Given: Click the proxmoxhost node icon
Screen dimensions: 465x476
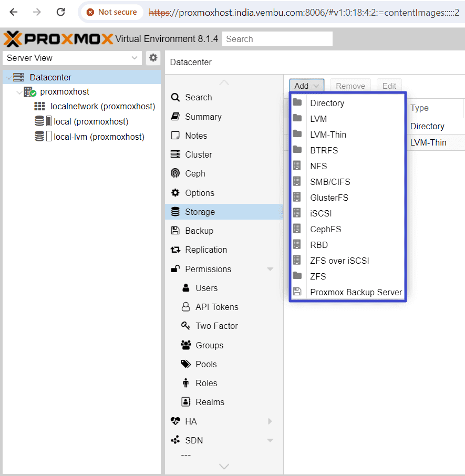Looking at the screenshot, I should [30, 91].
